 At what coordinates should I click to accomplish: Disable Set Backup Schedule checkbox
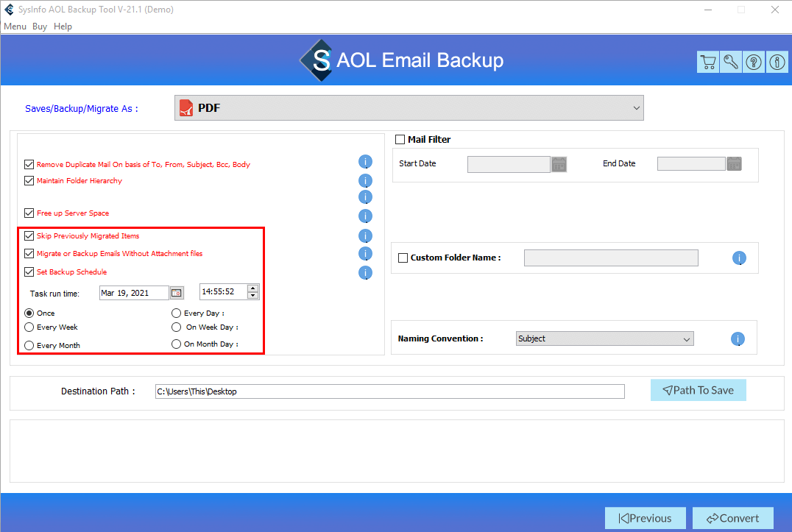tap(29, 272)
